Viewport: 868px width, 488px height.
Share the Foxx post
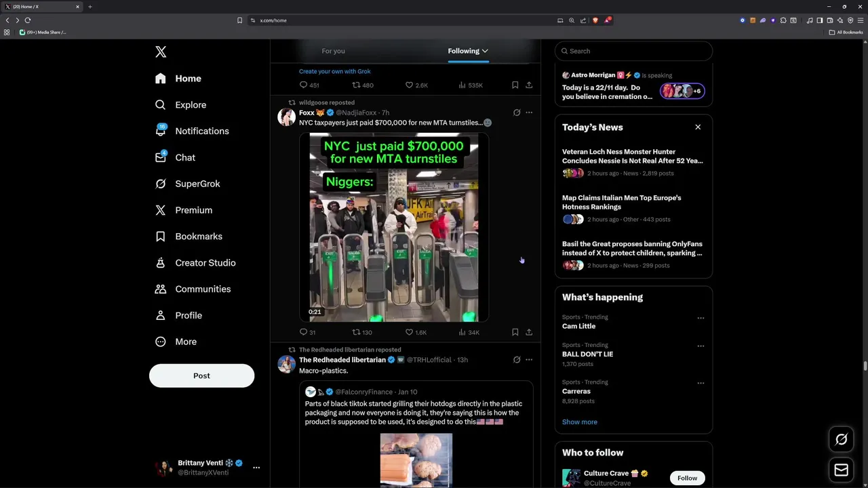529,332
